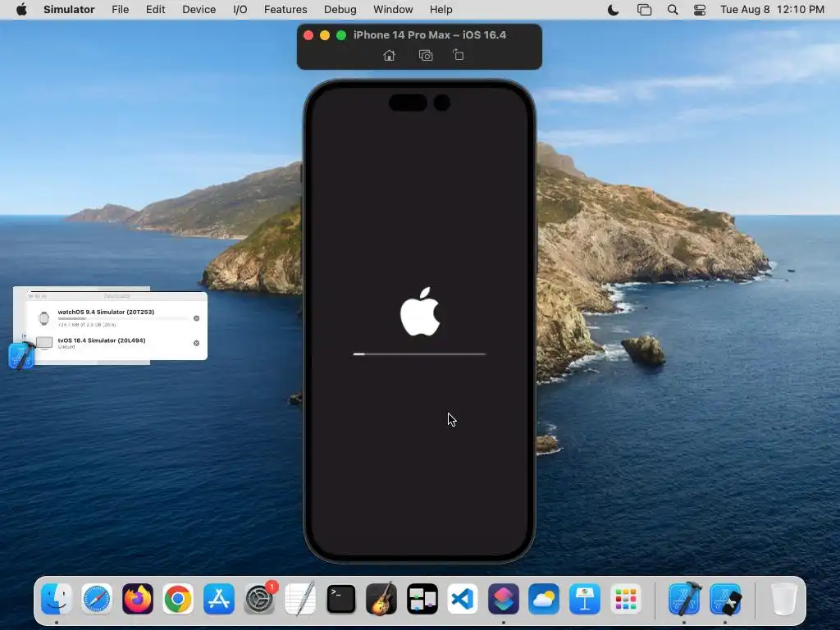Open the Device menu
Viewport: 840px width, 630px height.
[199, 10]
